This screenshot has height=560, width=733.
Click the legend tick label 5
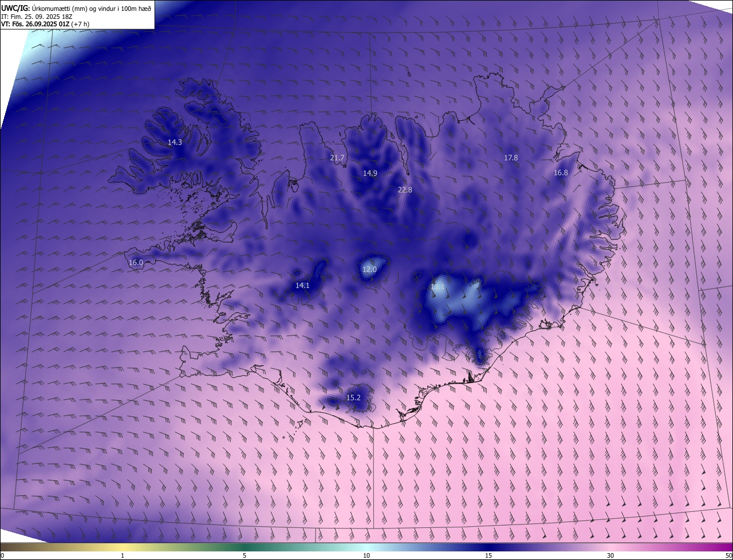coord(245,555)
